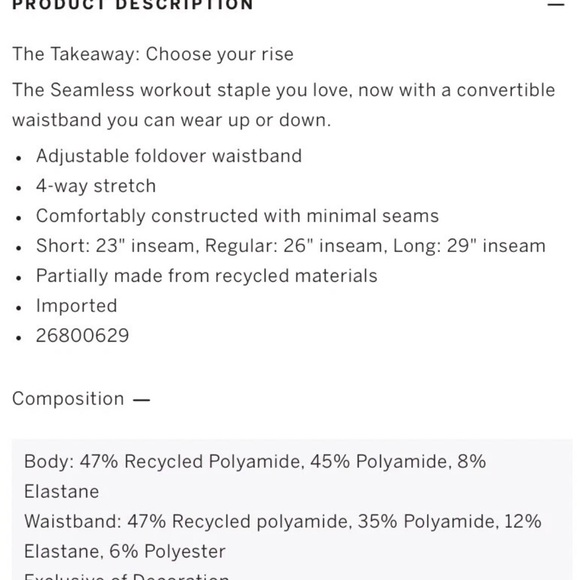Click the 'Short: 23" inseam' text

[115, 246]
